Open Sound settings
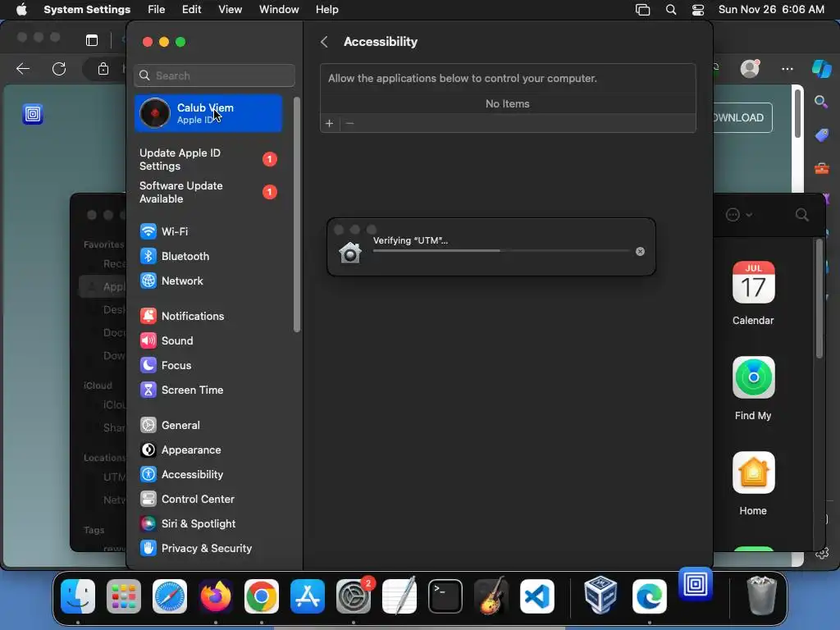Screen dimensions: 840x630 [167, 340]
